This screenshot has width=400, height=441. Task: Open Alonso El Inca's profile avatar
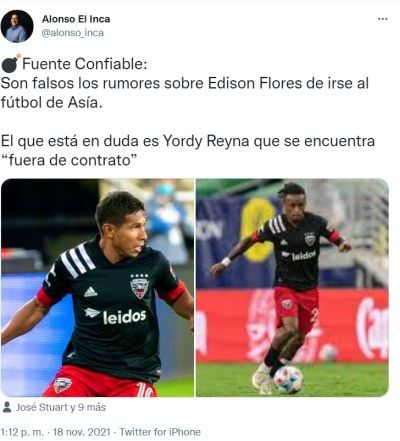17,26
